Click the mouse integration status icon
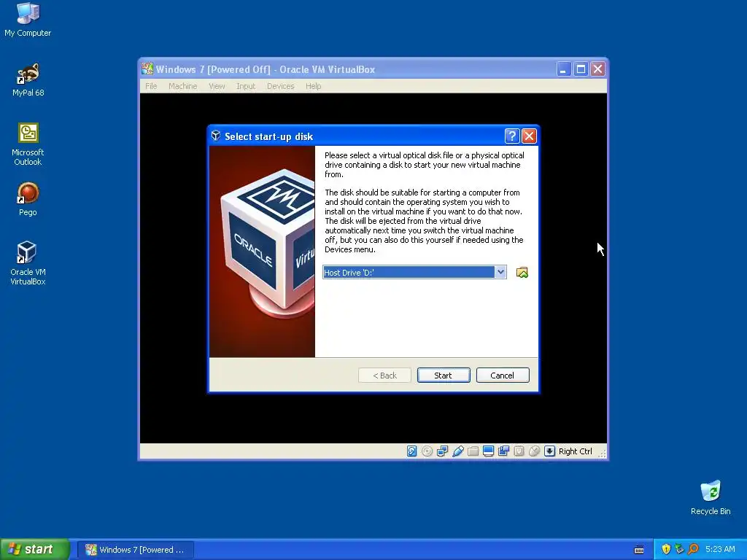 (x=534, y=451)
